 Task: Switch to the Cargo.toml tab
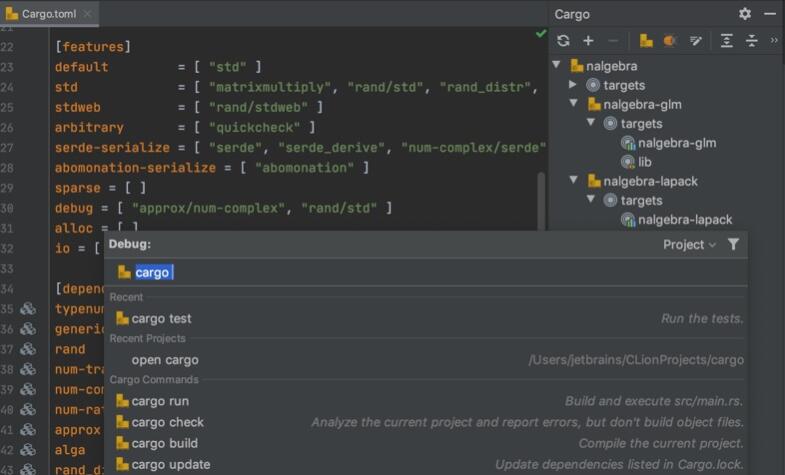[x=49, y=14]
